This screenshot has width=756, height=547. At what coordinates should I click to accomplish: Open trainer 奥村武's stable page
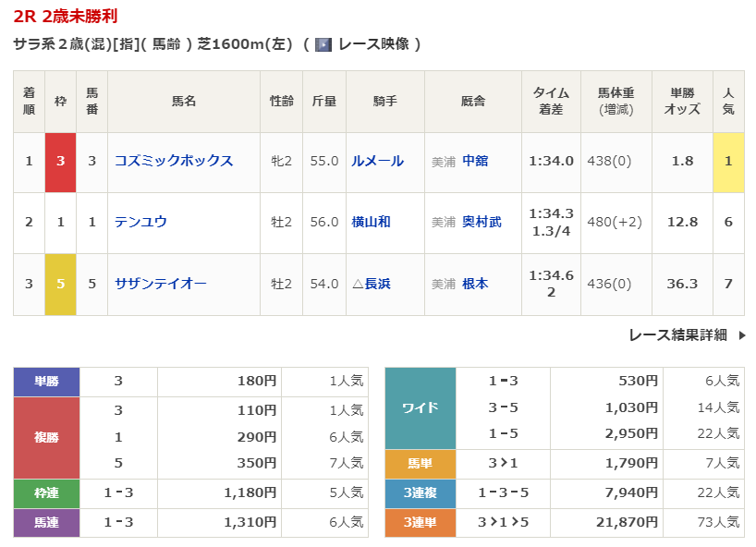pyautogui.click(x=482, y=222)
